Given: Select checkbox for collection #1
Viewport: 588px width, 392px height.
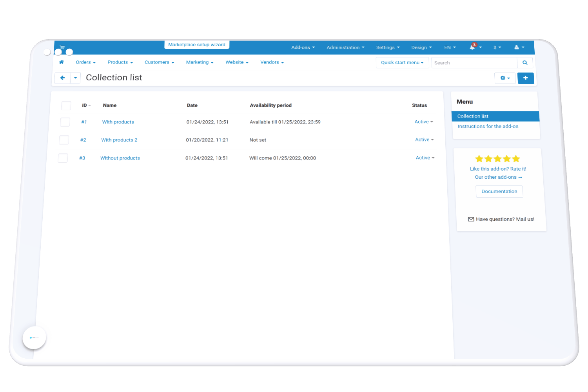Looking at the screenshot, I should (65, 122).
